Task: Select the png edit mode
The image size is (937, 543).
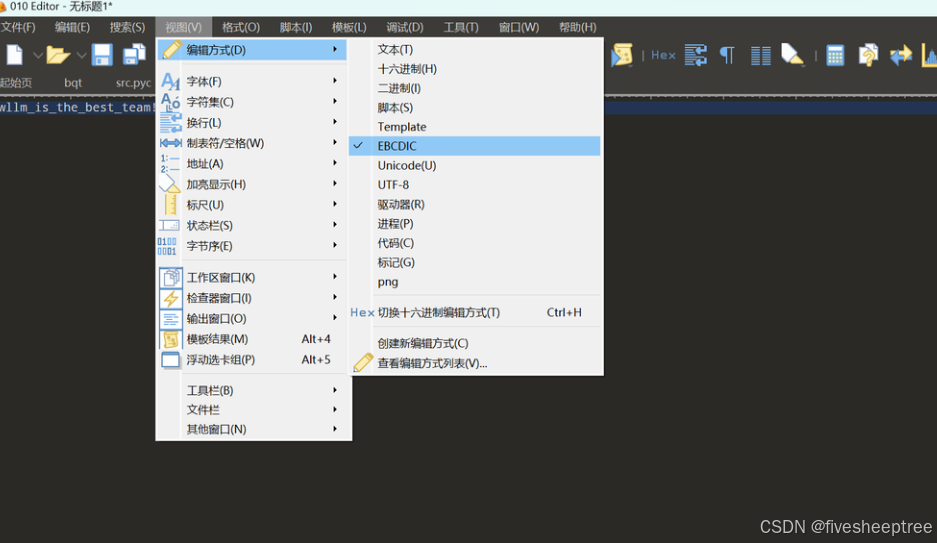Action: pyautogui.click(x=474, y=281)
